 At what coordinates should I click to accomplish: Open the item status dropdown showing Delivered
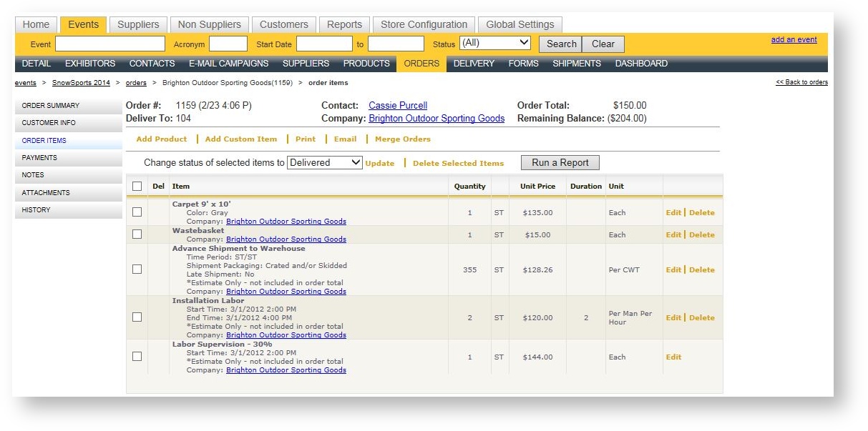coord(324,162)
